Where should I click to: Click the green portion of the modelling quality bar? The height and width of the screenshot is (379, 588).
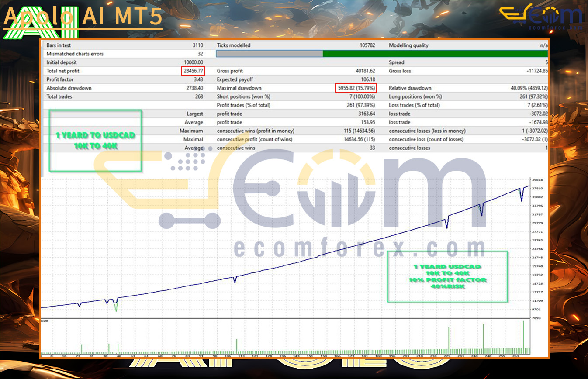pos(435,54)
